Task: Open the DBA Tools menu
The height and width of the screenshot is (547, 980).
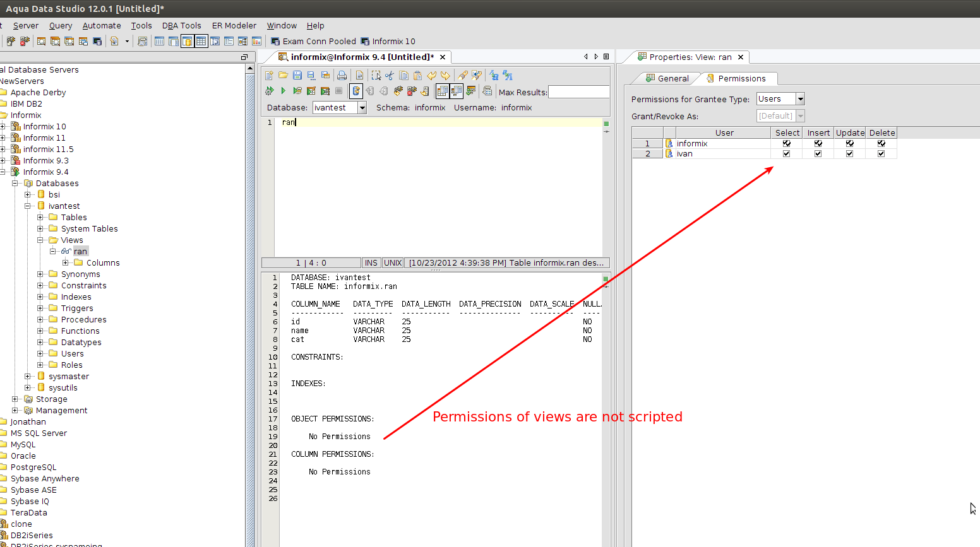Action: tap(182, 26)
